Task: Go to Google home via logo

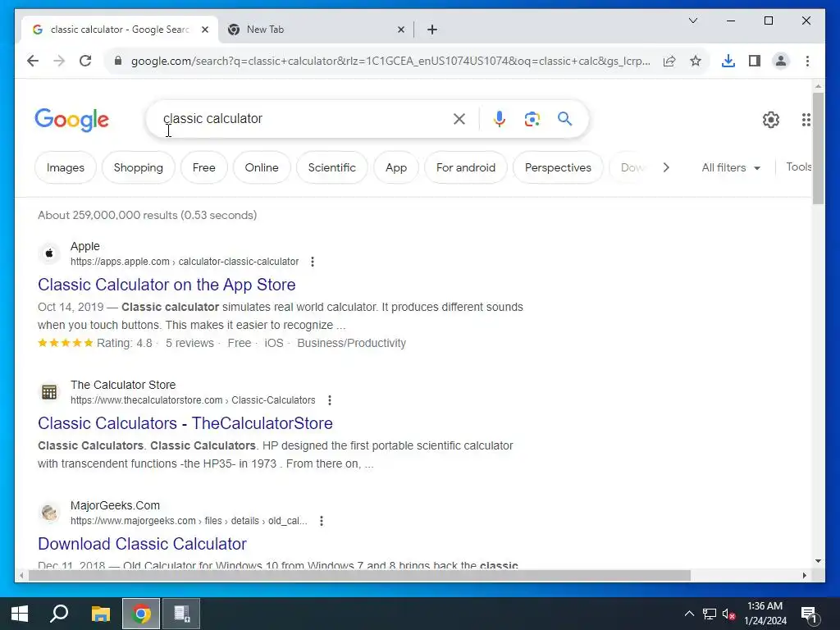Action: 72,120
